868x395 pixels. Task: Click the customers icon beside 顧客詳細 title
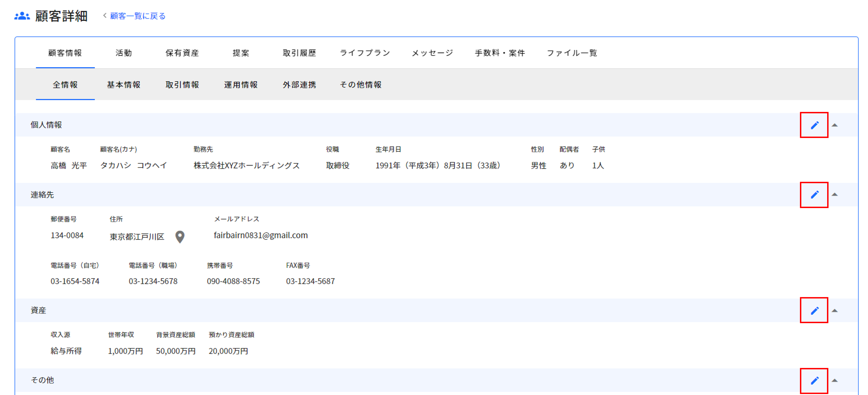[x=22, y=16]
